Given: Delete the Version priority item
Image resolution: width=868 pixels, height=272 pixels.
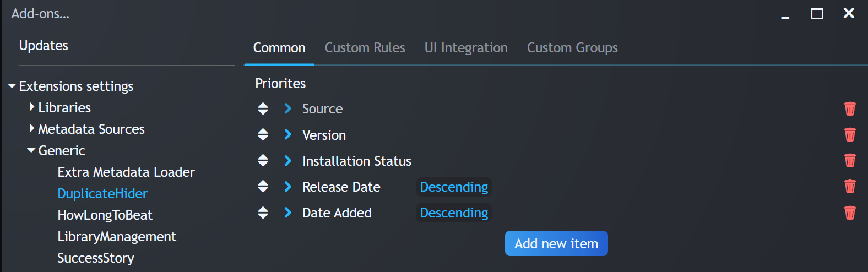Looking at the screenshot, I should [x=850, y=134].
